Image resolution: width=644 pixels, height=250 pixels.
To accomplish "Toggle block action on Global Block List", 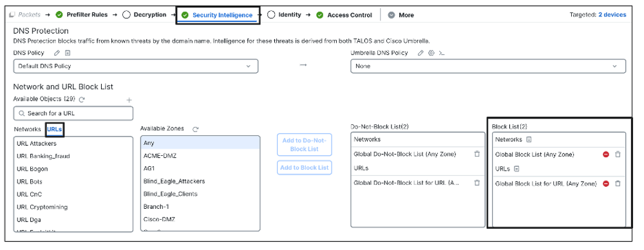I will click(x=606, y=155).
